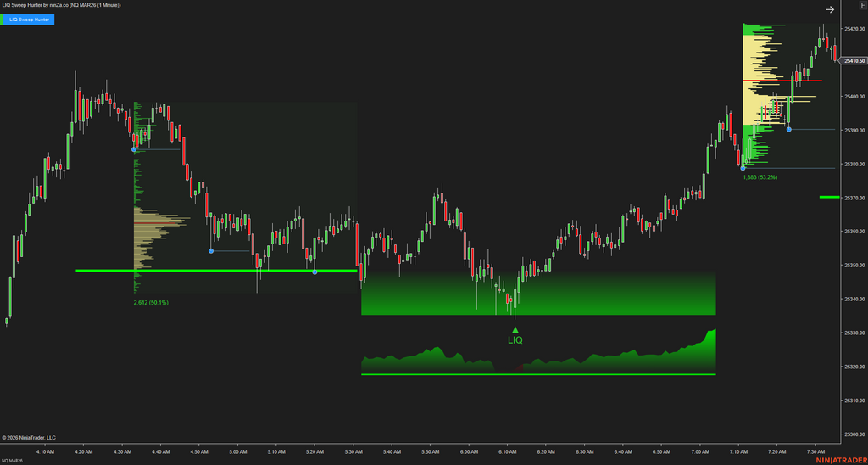Click the 5:20 AM time axis label
The image size is (868, 465).
[315, 451]
